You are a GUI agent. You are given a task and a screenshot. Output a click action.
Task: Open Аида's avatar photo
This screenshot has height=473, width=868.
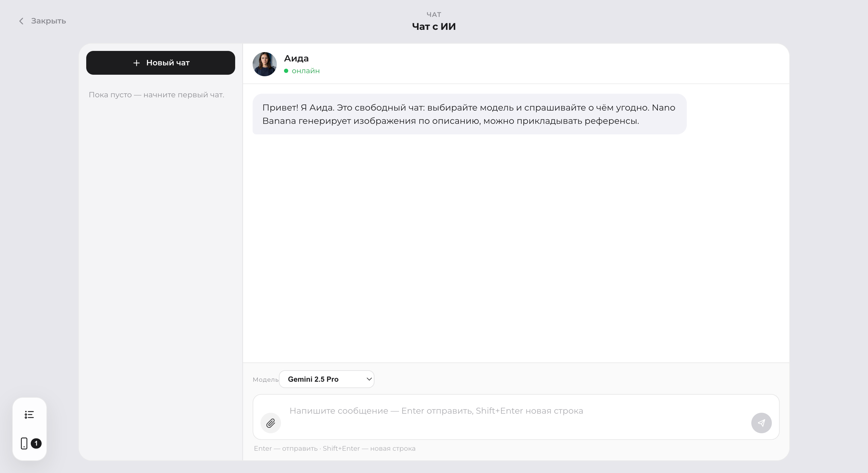[264, 64]
